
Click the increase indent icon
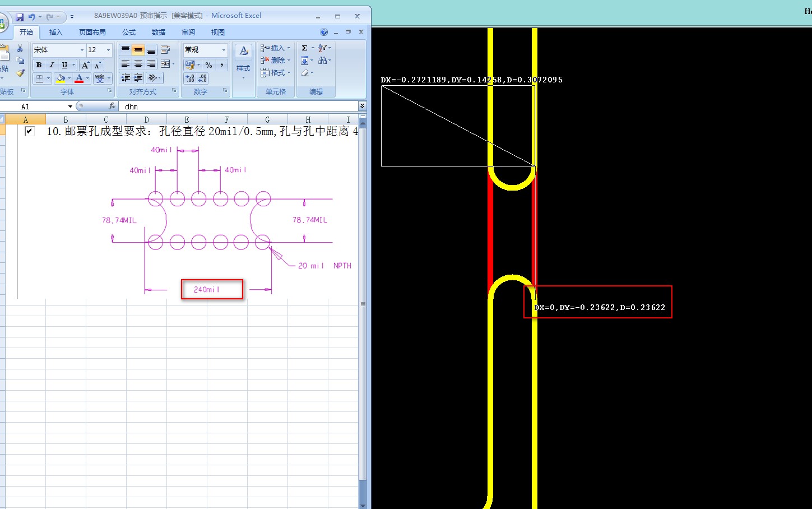point(138,78)
